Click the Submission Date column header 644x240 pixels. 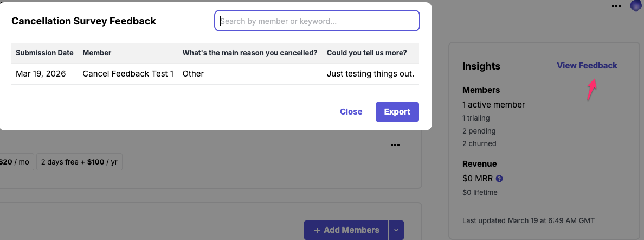(44, 53)
